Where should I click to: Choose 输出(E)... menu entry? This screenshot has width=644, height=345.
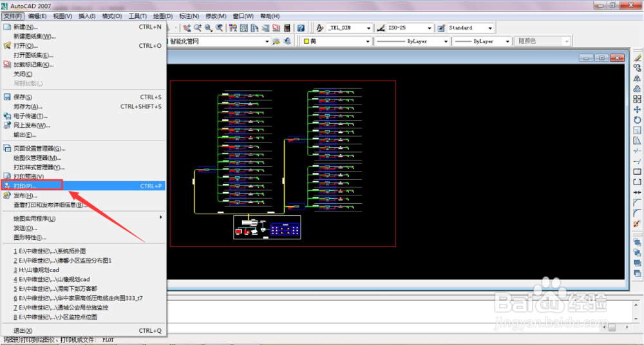click(83, 135)
